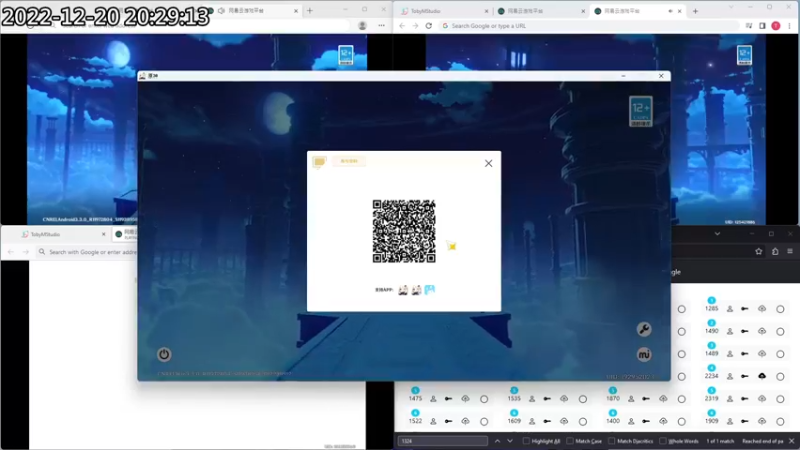Select the radio button for row 1400
The width and height of the screenshot is (800, 450).
coord(682,421)
